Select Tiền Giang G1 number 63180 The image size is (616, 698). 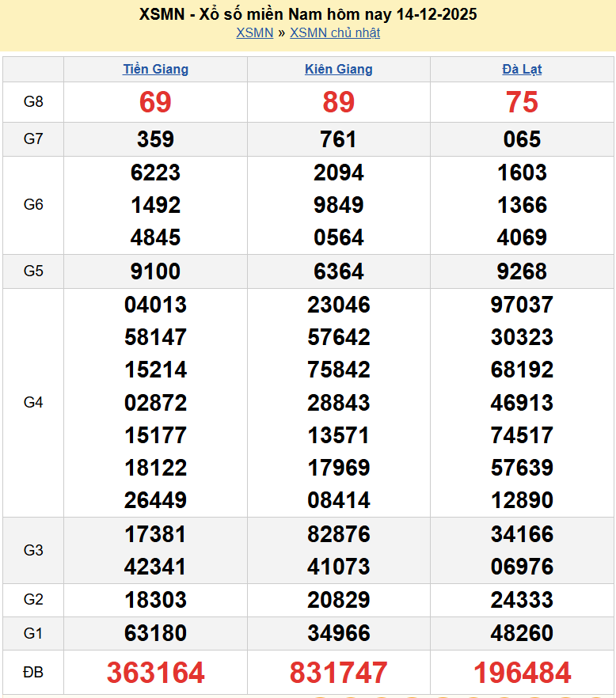[x=155, y=633]
